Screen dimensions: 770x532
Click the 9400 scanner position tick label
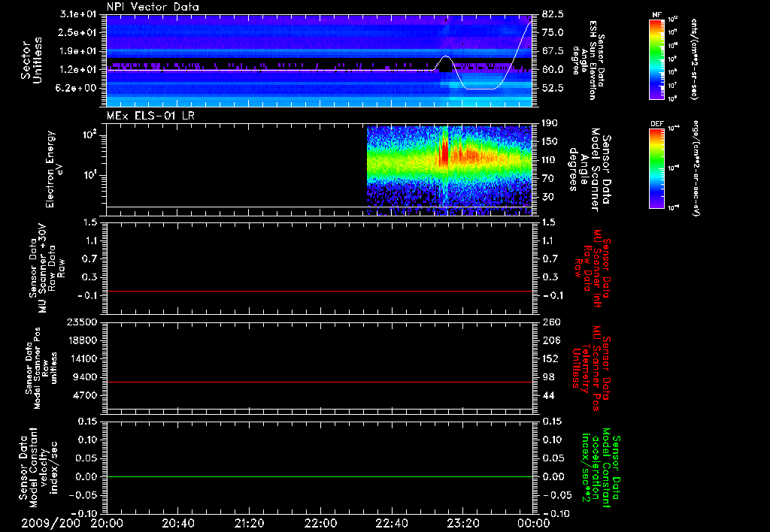(84, 377)
